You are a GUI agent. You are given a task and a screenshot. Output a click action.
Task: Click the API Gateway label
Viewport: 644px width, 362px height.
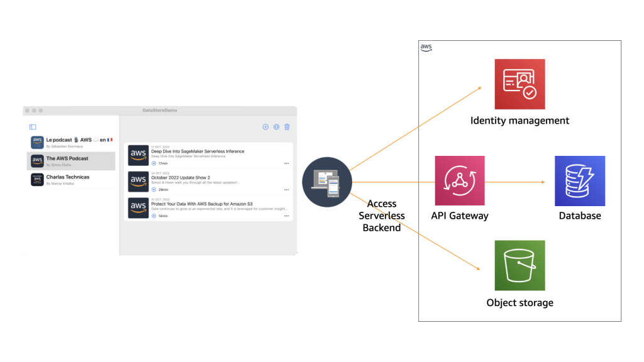[460, 216]
